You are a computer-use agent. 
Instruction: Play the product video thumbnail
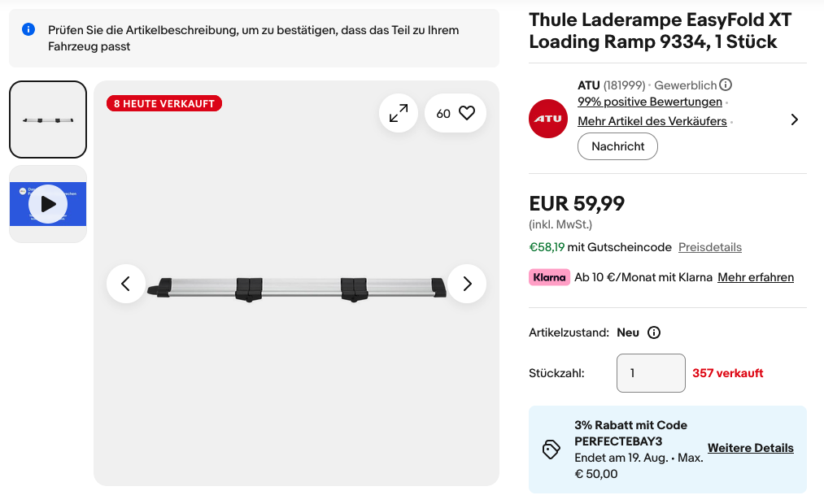(48, 204)
